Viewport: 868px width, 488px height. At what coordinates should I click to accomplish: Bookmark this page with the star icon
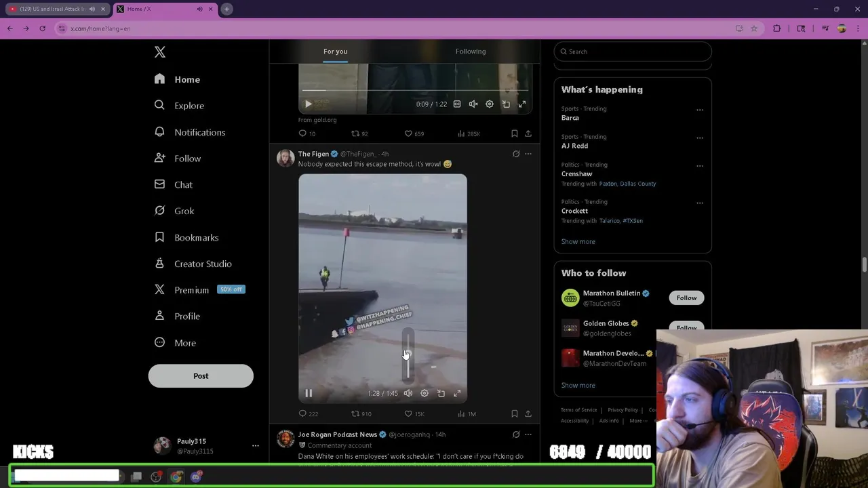(754, 28)
